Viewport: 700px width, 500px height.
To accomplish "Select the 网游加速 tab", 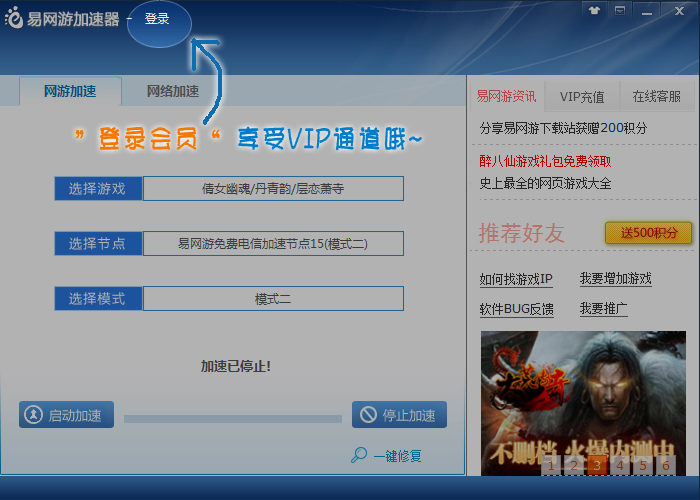I will (x=70, y=91).
